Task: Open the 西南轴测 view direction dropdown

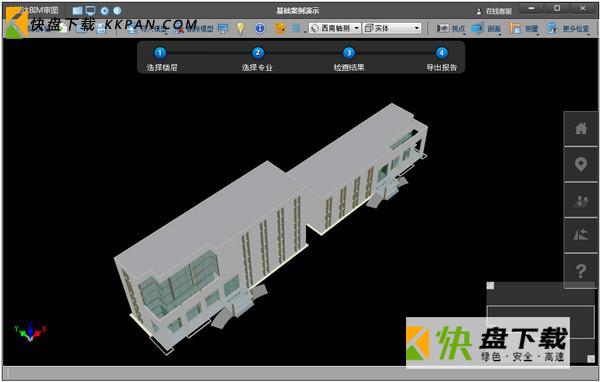Action: pyautogui.click(x=335, y=28)
